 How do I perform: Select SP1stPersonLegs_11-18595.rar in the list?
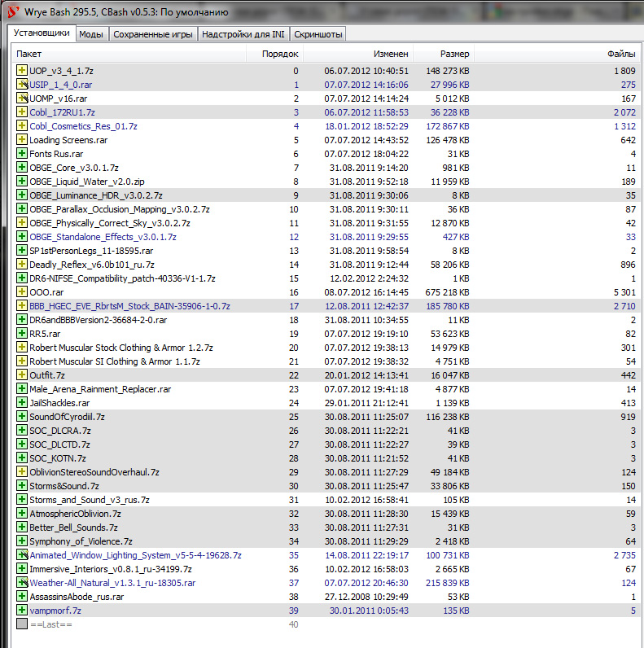(x=326, y=251)
